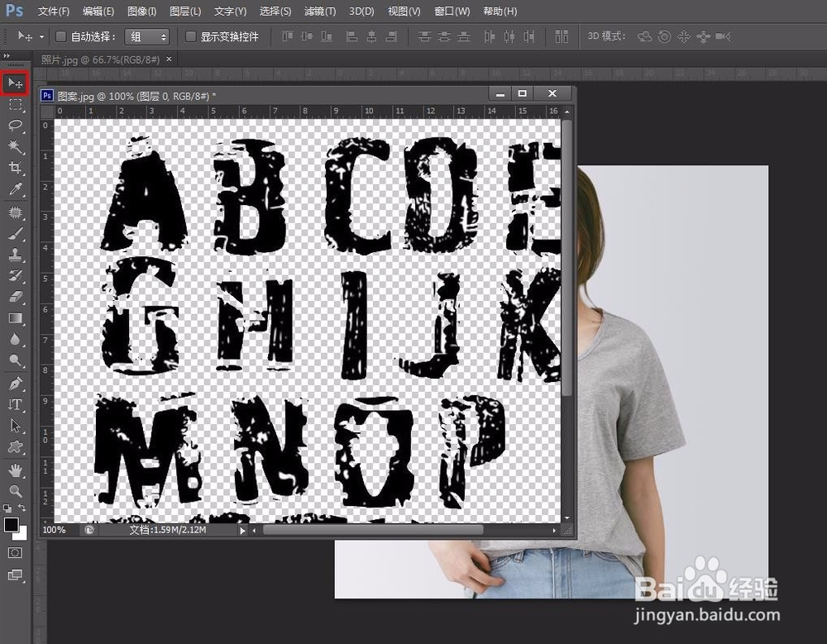Select the Spot Healing Brush tool
The height and width of the screenshot is (644, 827).
coord(15,212)
